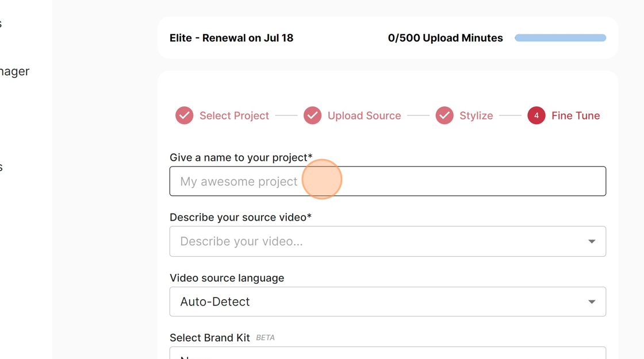The image size is (644, 359).
Task: Click the Video source language dropdown arrow
Action: pyautogui.click(x=592, y=302)
